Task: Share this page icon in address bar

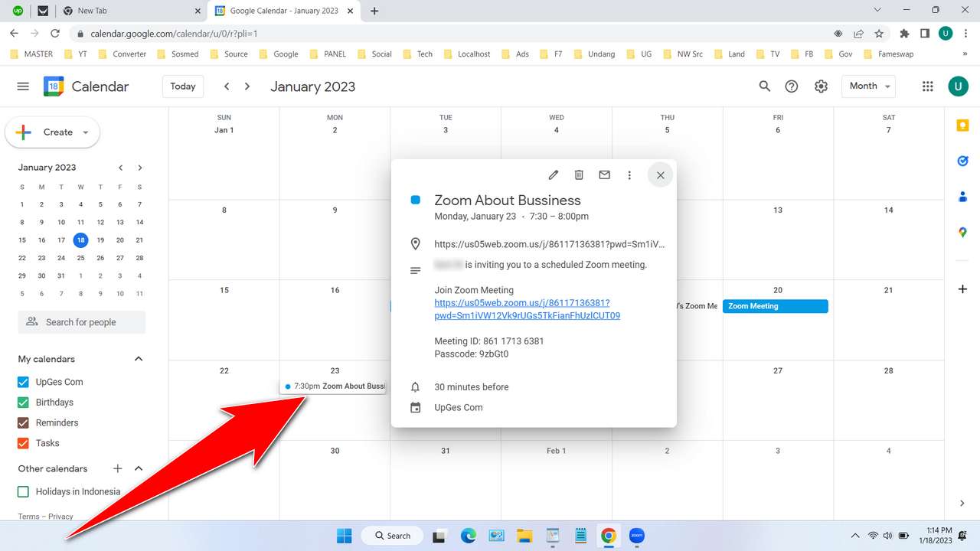Action: (858, 34)
